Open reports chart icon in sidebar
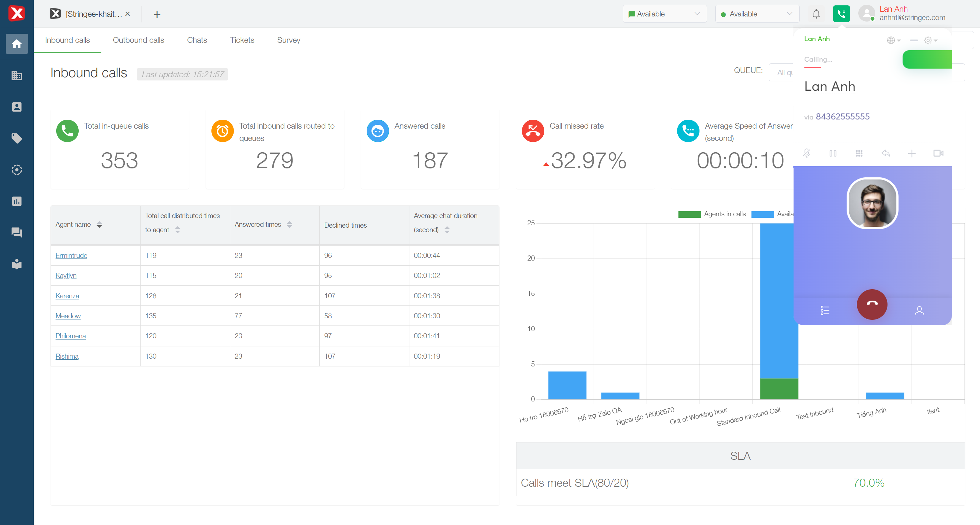This screenshot has width=980, height=525. (17, 201)
